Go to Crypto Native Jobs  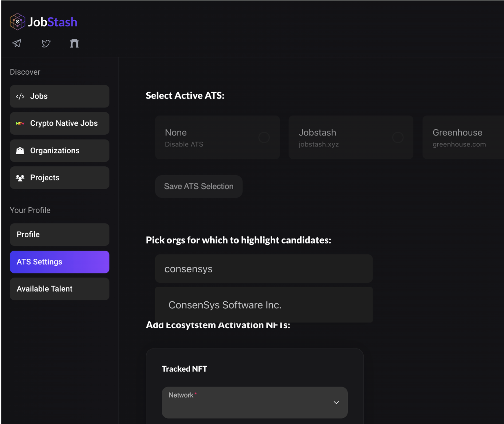[60, 123]
